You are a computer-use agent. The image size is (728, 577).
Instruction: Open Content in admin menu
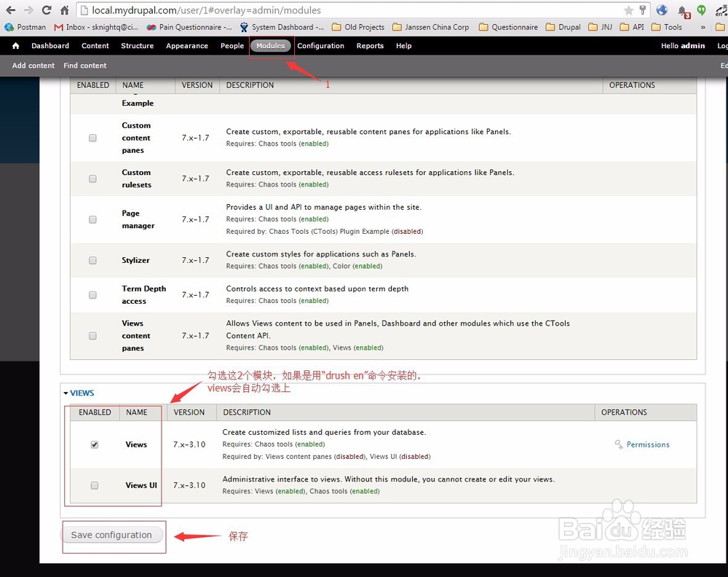click(95, 45)
